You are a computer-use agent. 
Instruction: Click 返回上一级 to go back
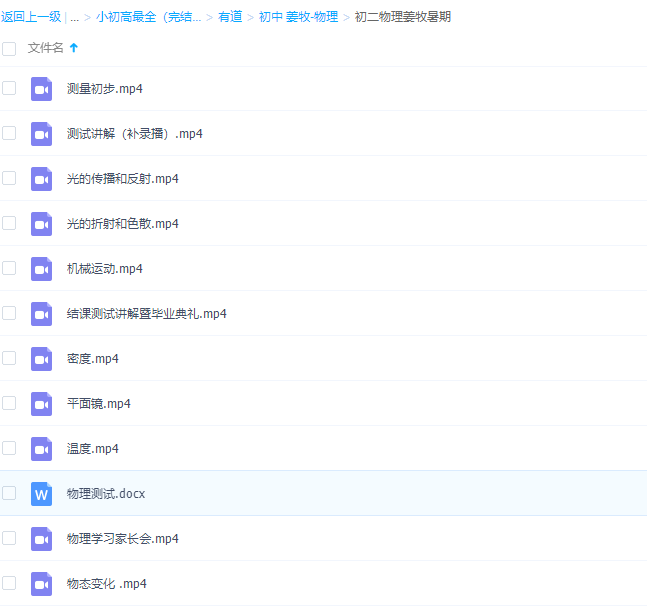click(31, 17)
